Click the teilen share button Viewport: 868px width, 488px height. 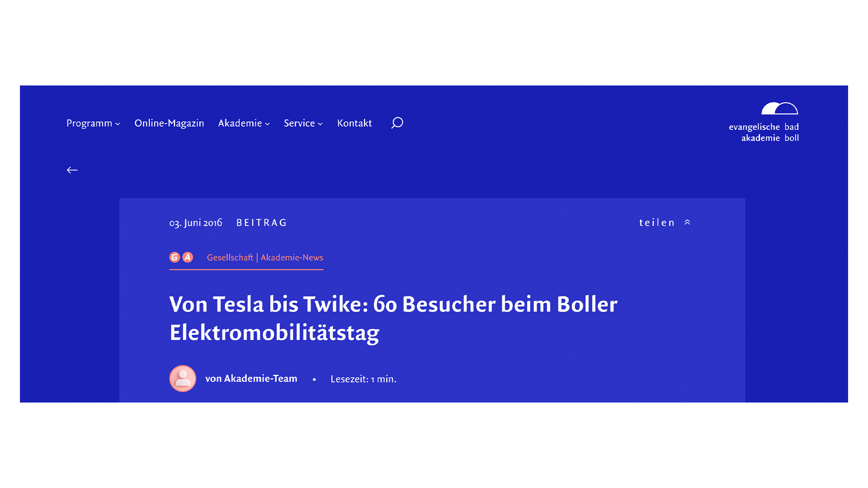657,222
